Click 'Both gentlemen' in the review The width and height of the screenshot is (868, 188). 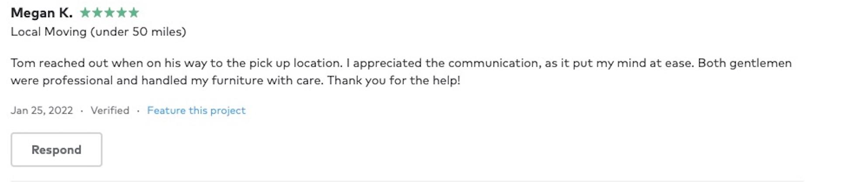point(744,63)
